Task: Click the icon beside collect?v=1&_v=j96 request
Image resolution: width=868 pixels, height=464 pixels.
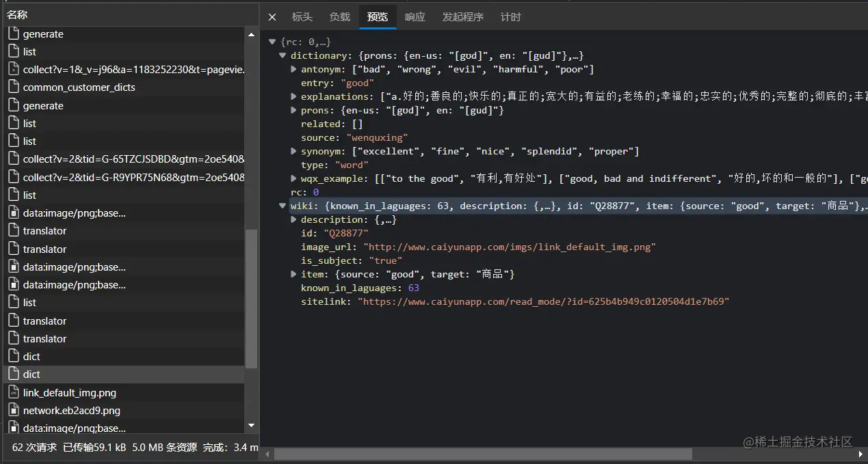Action: [x=14, y=69]
